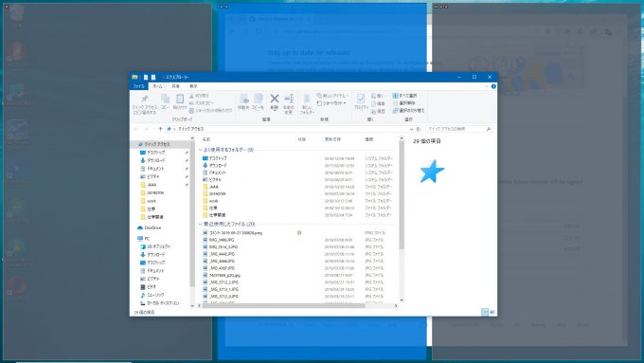Click the Paste clipboard icon in ribbon
The image size is (644, 363).
point(180,99)
